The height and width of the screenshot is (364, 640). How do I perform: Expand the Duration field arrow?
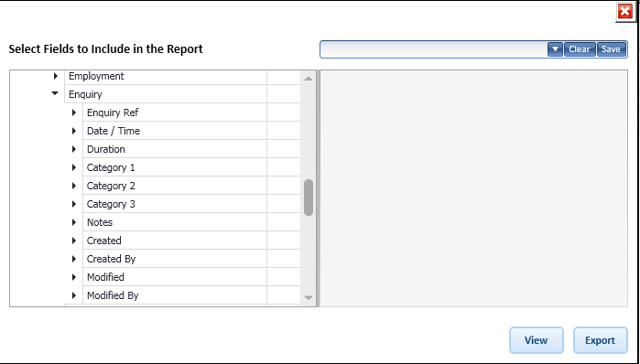click(x=74, y=149)
